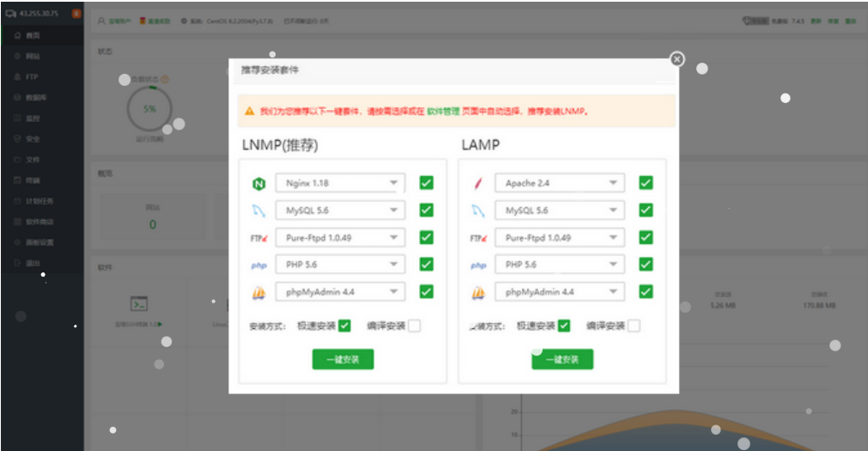This screenshot has height=451, width=868.
Task: Uncheck the Nginx 1.18 checkbox in LNMP
Action: point(426,183)
